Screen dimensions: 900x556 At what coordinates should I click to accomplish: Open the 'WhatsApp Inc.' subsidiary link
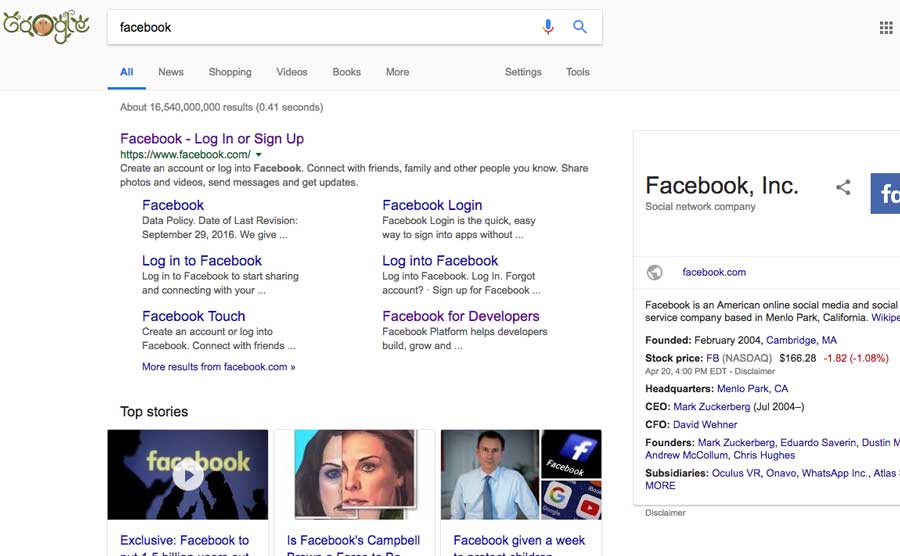click(x=835, y=473)
